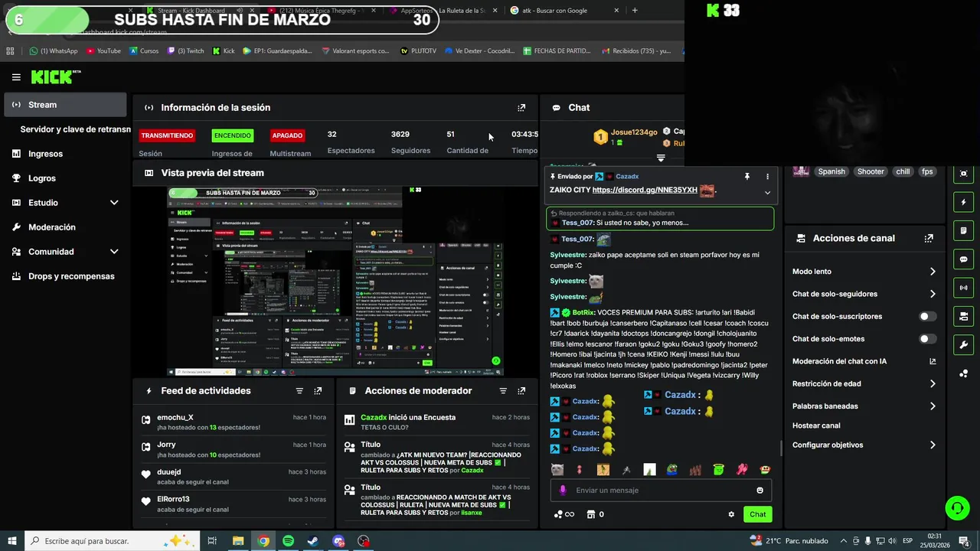
Task: Click the Shooter stream tag
Action: coord(871,171)
